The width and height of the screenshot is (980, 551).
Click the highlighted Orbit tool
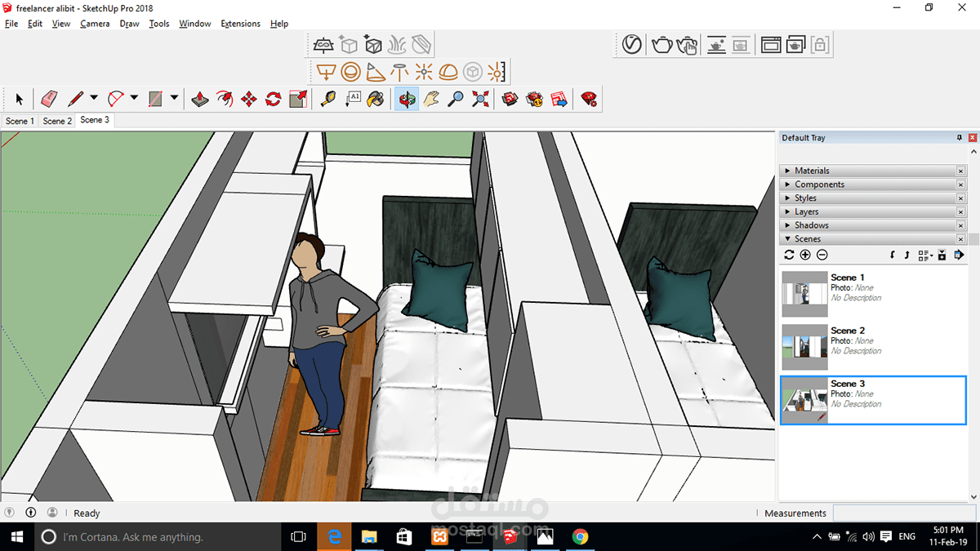coord(407,99)
